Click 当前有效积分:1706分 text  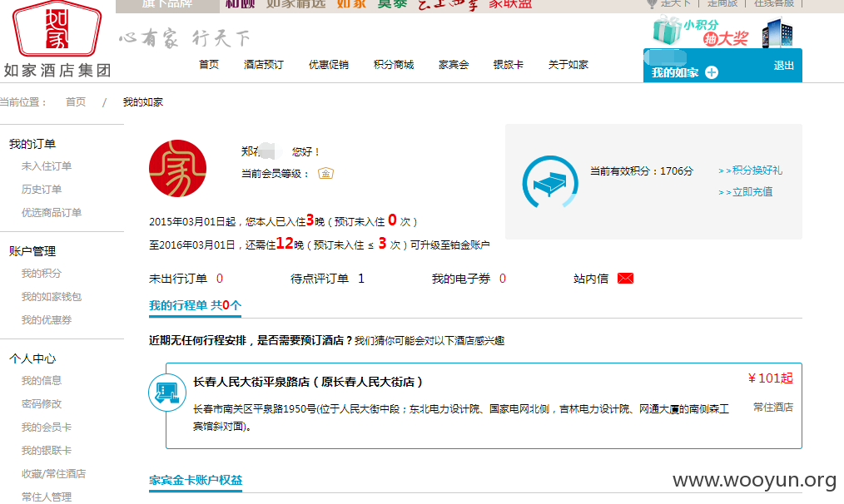(x=642, y=171)
